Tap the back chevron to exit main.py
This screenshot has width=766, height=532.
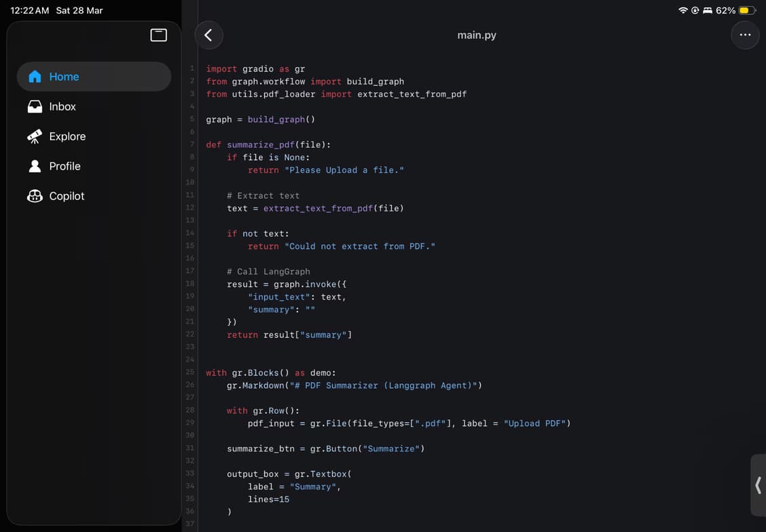click(x=208, y=35)
